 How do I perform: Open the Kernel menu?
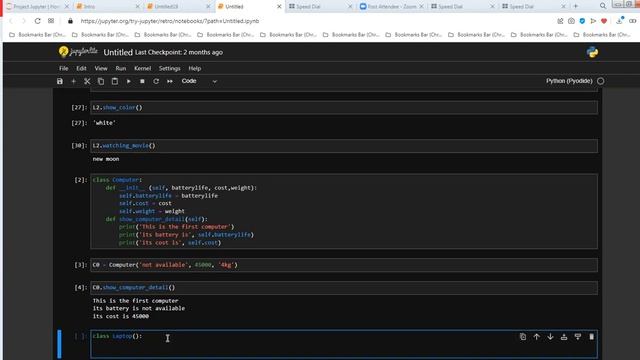(142, 68)
